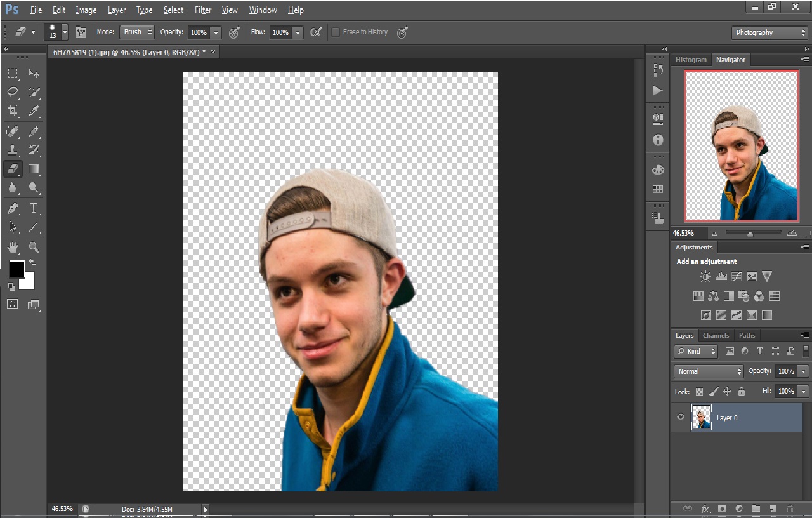The width and height of the screenshot is (812, 518).
Task: Select the Lasso tool
Action: click(x=13, y=93)
